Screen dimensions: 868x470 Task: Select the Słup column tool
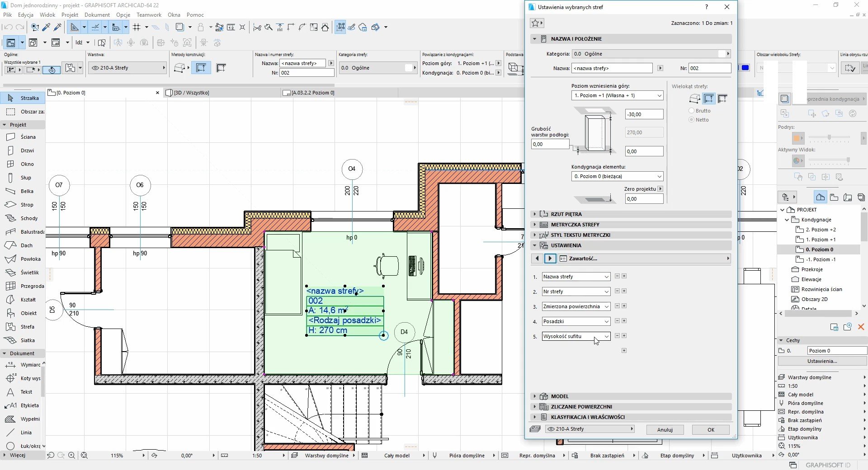(23, 178)
